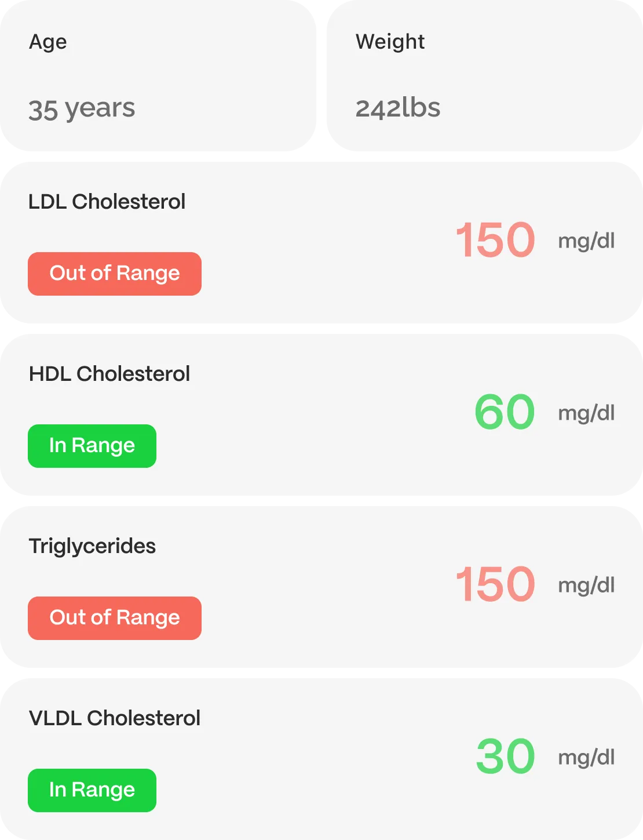Select the Triglycerides 150 reading

click(495, 584)
